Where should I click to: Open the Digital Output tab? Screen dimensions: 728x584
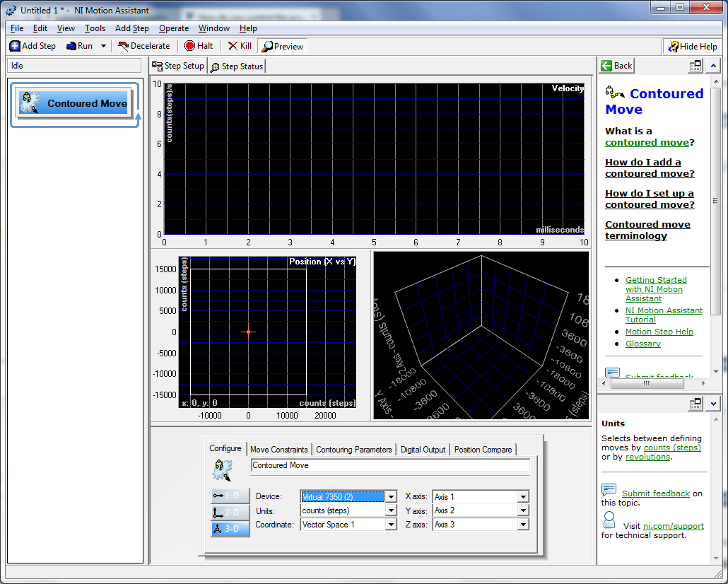pyautogui.click(x=423, y=449)
